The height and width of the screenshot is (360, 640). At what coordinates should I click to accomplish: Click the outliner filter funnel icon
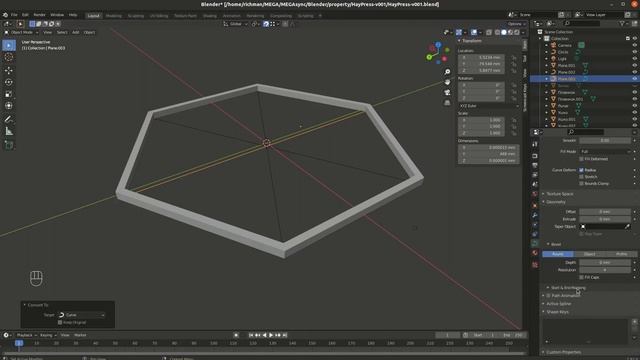(622, 24)
